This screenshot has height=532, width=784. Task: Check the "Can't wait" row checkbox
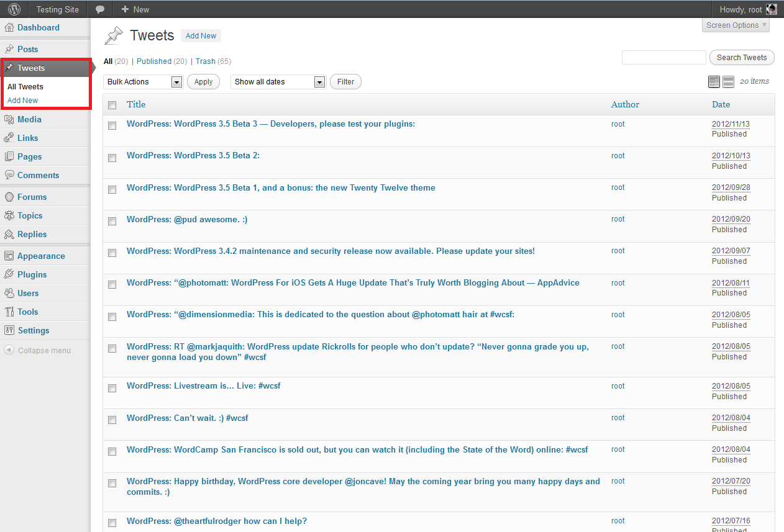pos(112,420)
